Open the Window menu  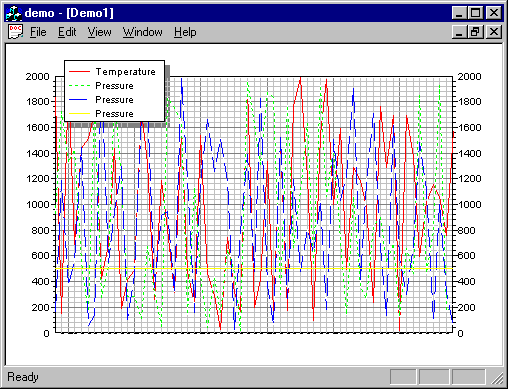pyautogui.click(x=142, y=32)
